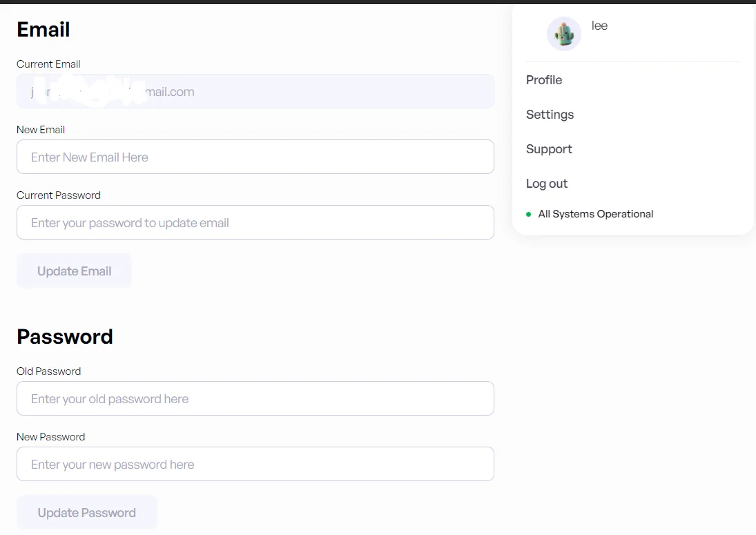Click the Update Email button
The width and height of the screenshot is (756, 535).
[x=75, y=271]
